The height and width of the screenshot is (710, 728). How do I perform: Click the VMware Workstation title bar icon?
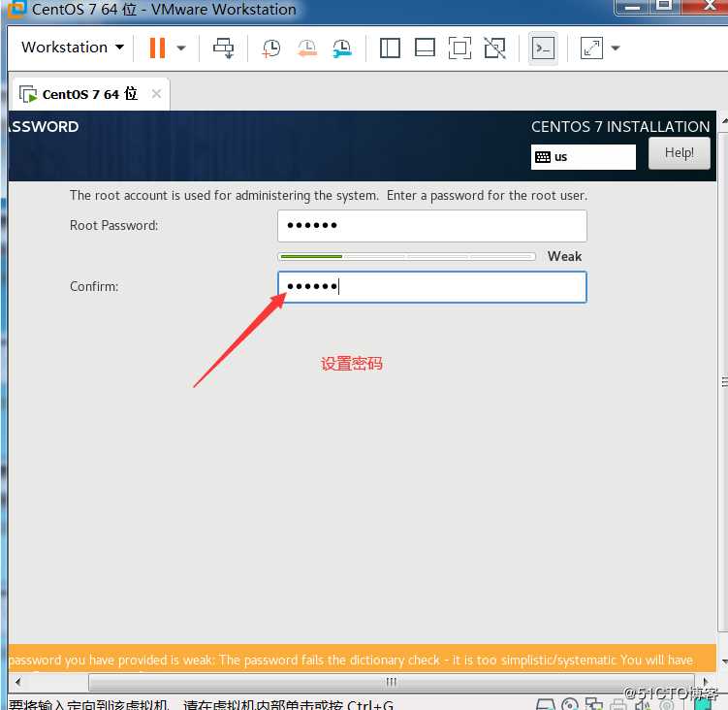[16, 10]
